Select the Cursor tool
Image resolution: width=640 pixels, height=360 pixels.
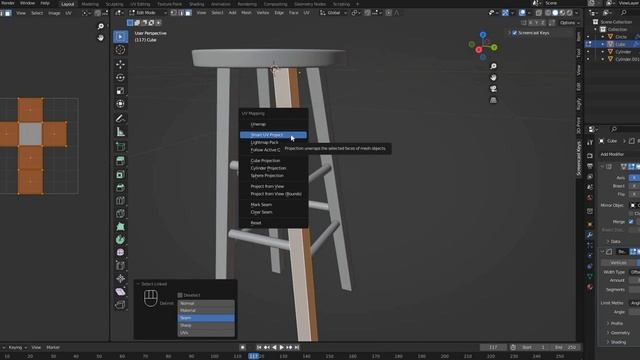(x=120, y=50)
